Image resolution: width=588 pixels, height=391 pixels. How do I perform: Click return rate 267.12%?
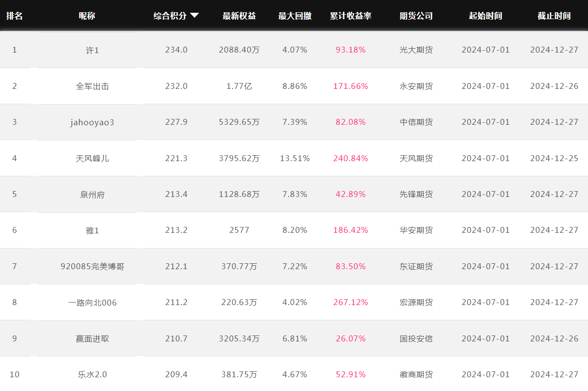[351, 302]
